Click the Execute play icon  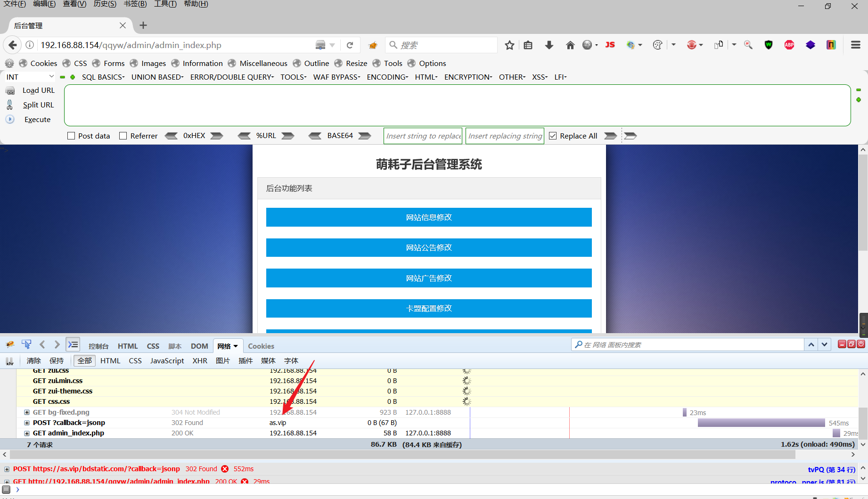[x=10, y=119]
